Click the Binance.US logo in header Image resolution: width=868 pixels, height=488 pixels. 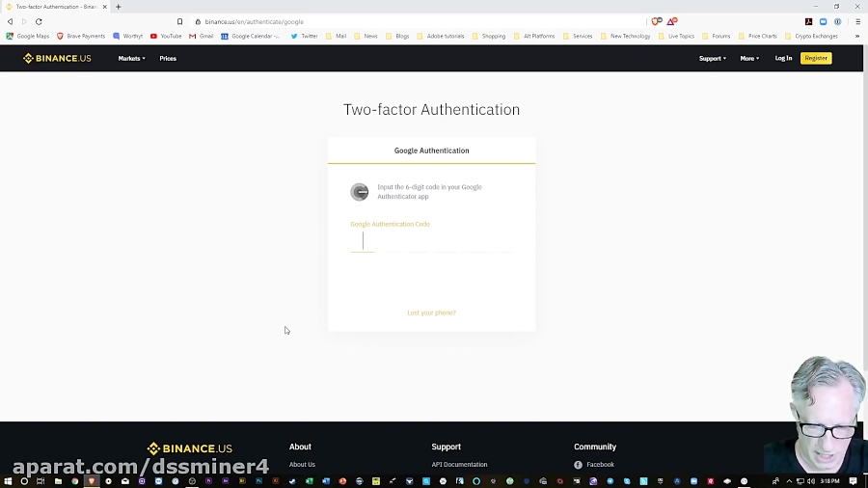click(57, 58)
